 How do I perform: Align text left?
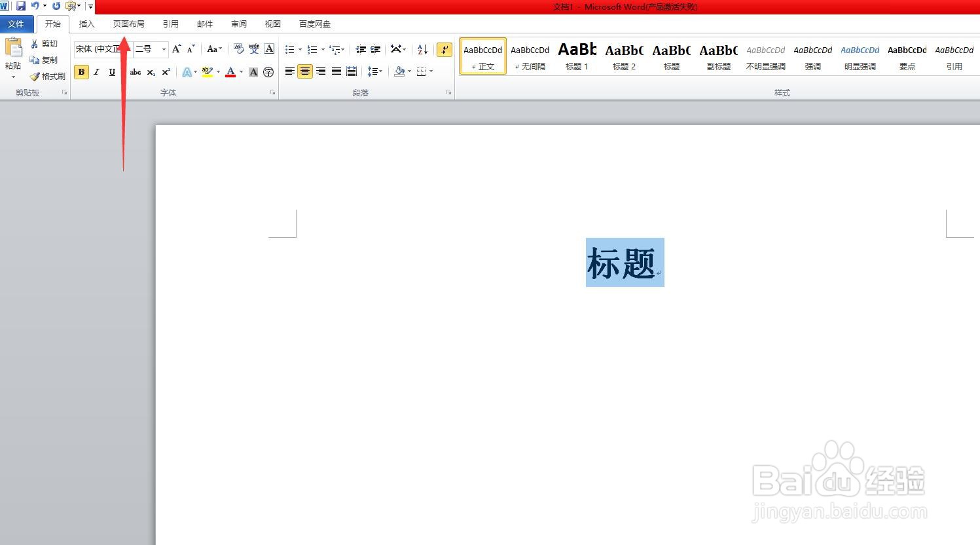pyautogui.click(x=289, y=71)
